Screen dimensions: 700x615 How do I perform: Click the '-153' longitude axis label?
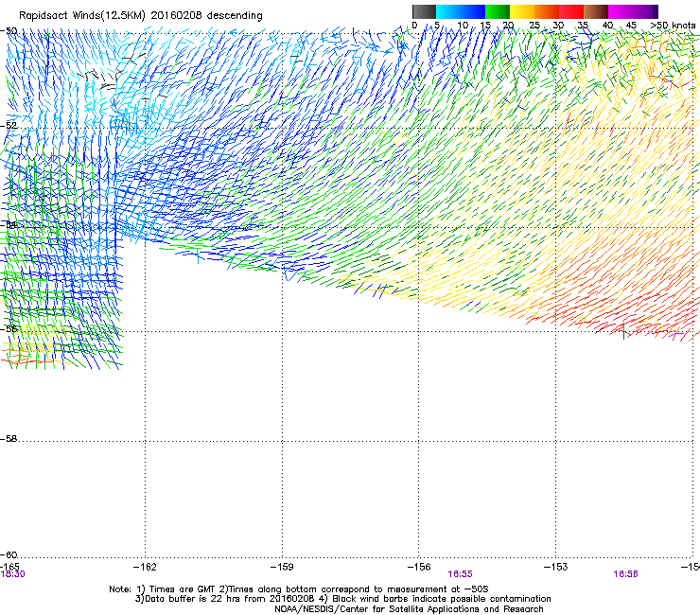556,567
